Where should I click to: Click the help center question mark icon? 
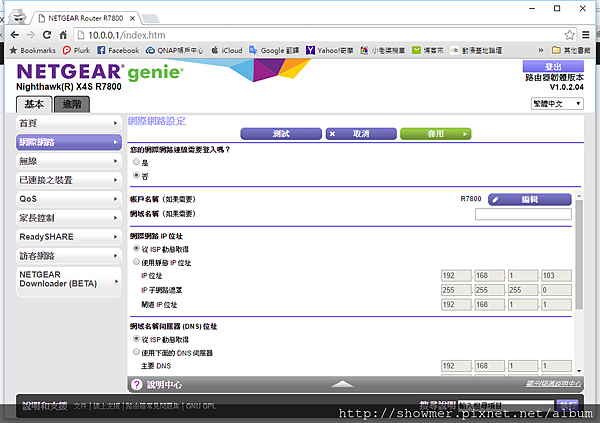pyautogui.click(x=136, y=384)
